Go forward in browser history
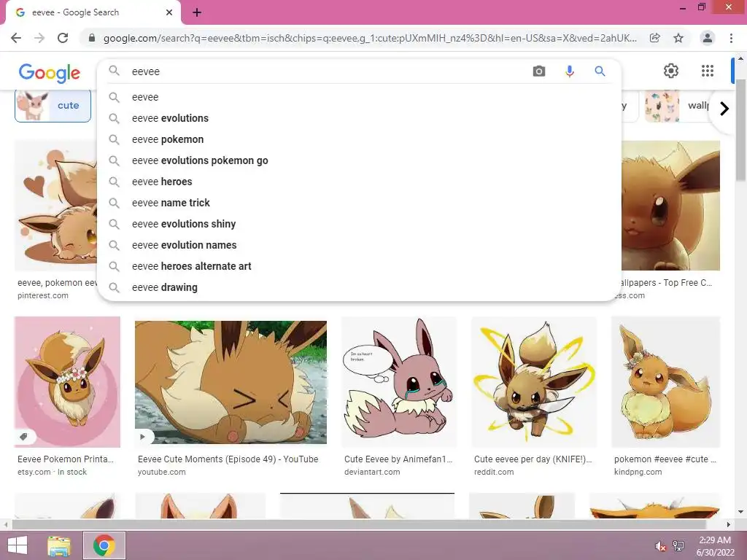Viewport: 747px width, 560px height. (39, 38)
